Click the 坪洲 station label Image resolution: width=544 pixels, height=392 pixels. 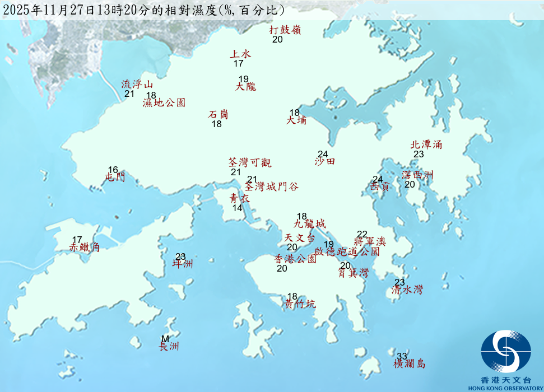pyautogui.click(x=183, y=264)
